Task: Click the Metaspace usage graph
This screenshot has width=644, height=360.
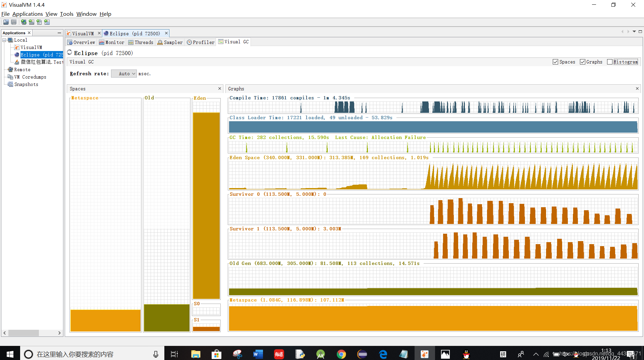Action: 433,318
